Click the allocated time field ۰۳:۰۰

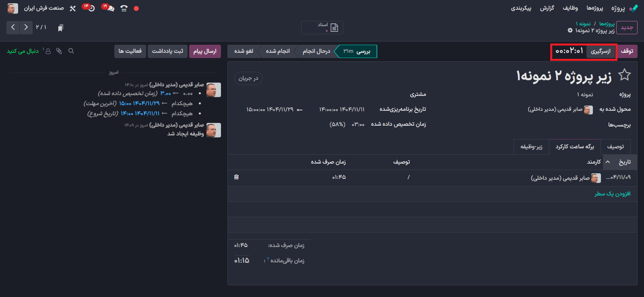[358, 124]
